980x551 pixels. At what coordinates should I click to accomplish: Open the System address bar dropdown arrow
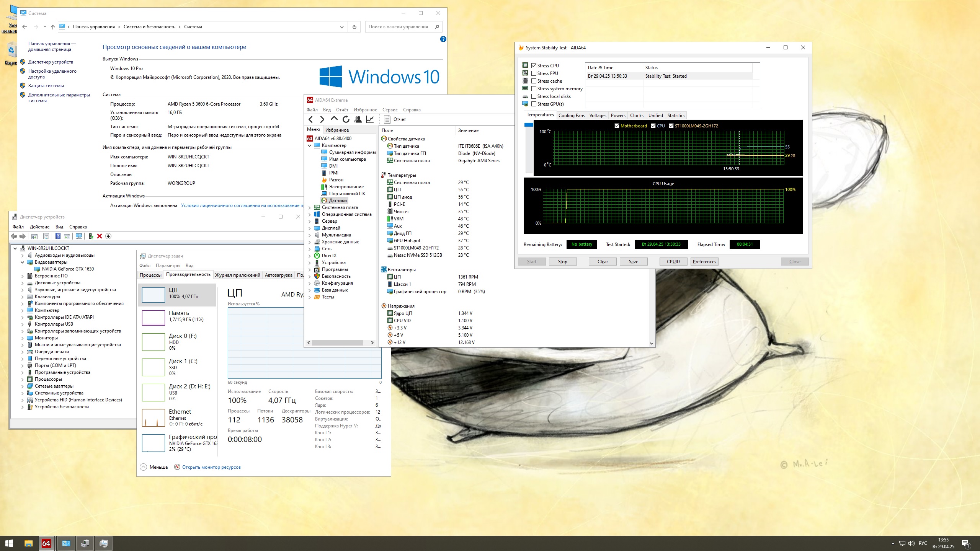tap(341, 27)
